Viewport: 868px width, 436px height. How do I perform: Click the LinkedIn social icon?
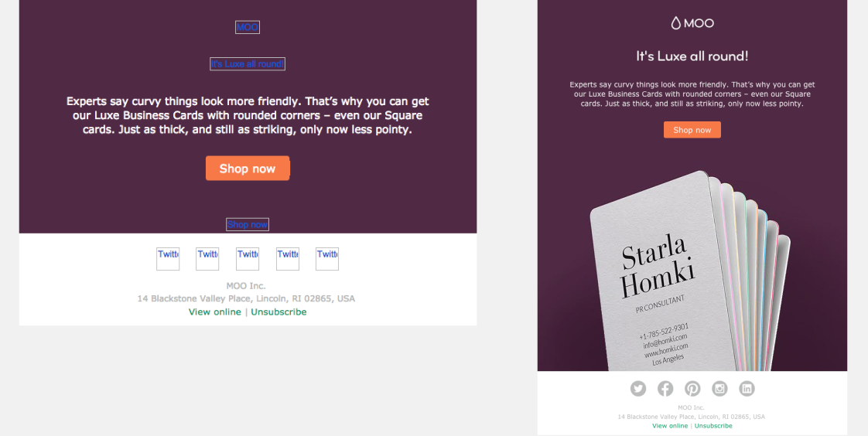coord(747,389)
